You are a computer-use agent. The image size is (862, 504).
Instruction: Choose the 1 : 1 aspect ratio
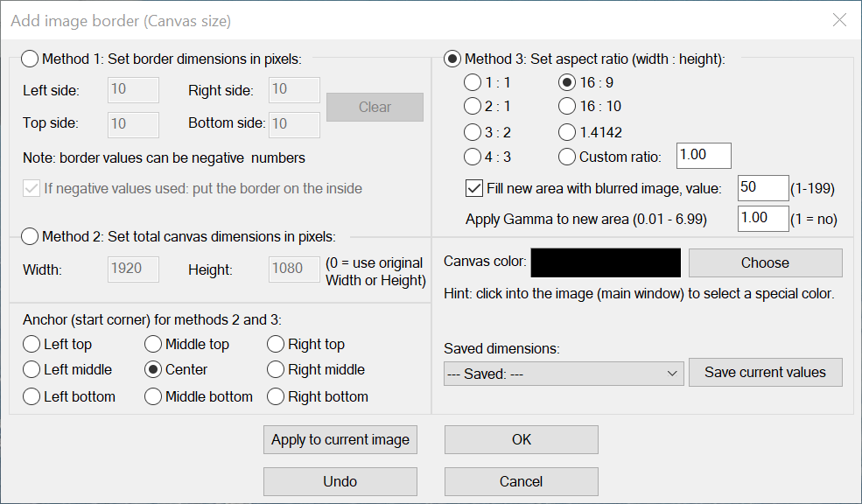[473, 83]
